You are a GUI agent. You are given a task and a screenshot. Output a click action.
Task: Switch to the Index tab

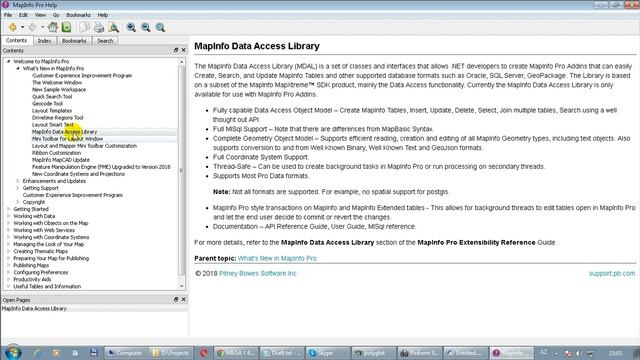[x=44, y=41]
